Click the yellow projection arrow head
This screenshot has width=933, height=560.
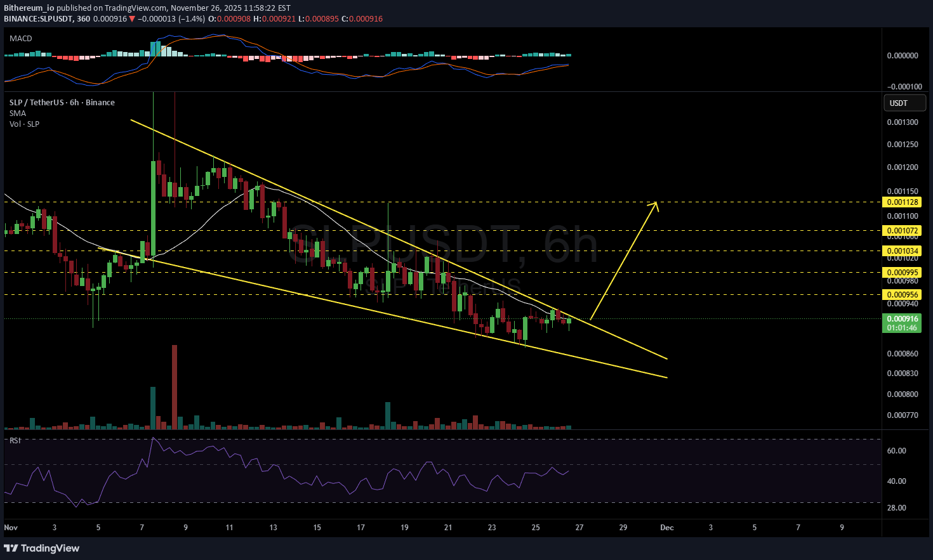point(656,204)
